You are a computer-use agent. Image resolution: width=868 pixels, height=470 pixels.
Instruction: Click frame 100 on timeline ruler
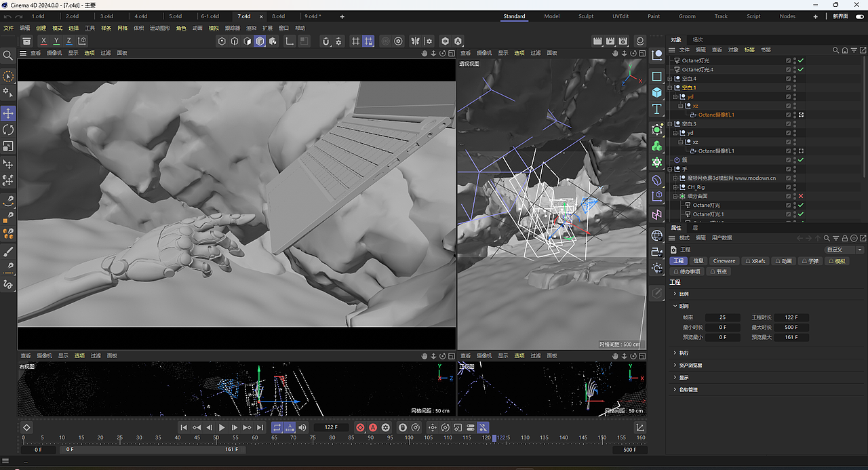point(409,438)
